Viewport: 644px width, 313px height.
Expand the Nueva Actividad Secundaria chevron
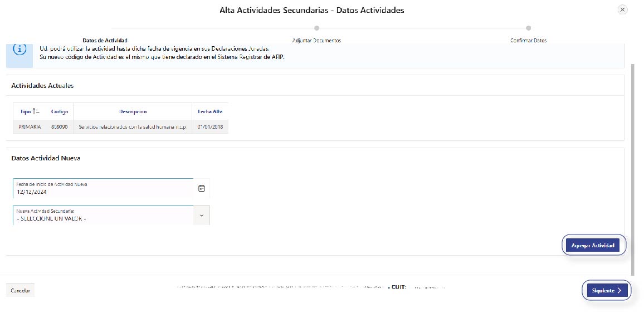[201, 215]
